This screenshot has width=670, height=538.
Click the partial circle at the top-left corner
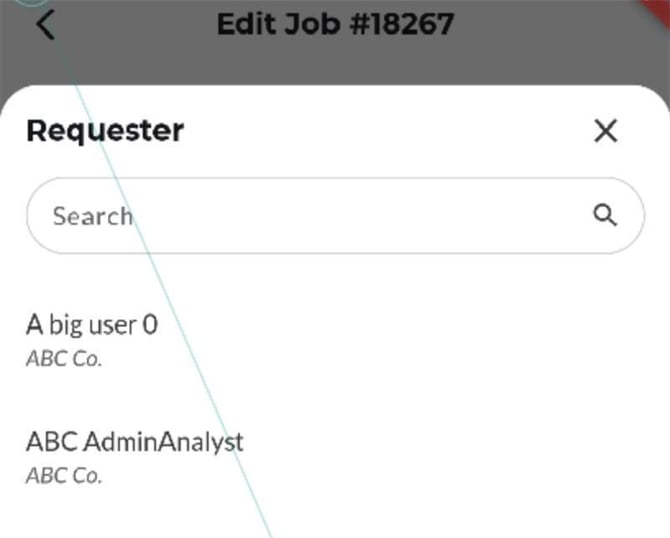pyautogui.click(x=34, y=3)
